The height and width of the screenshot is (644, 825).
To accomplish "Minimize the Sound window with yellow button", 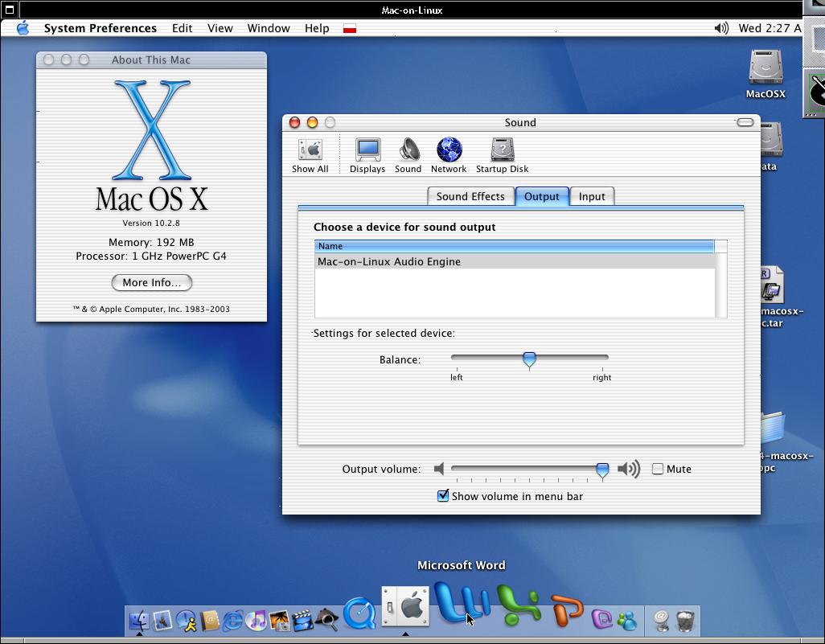I will click(313, 122).
